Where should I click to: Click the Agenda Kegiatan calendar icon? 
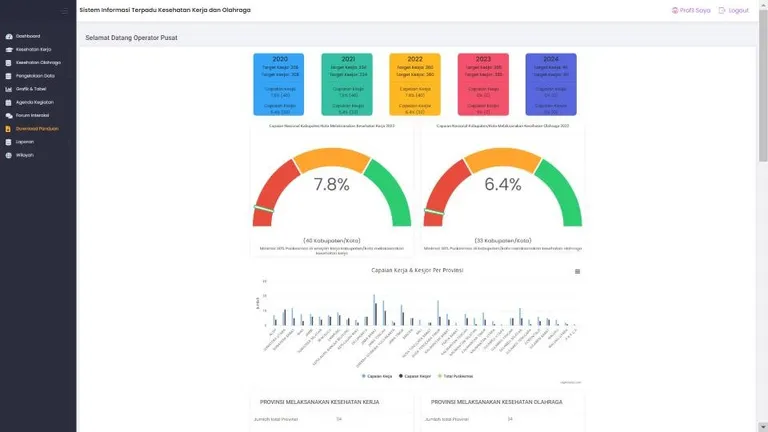pos(8,102)
